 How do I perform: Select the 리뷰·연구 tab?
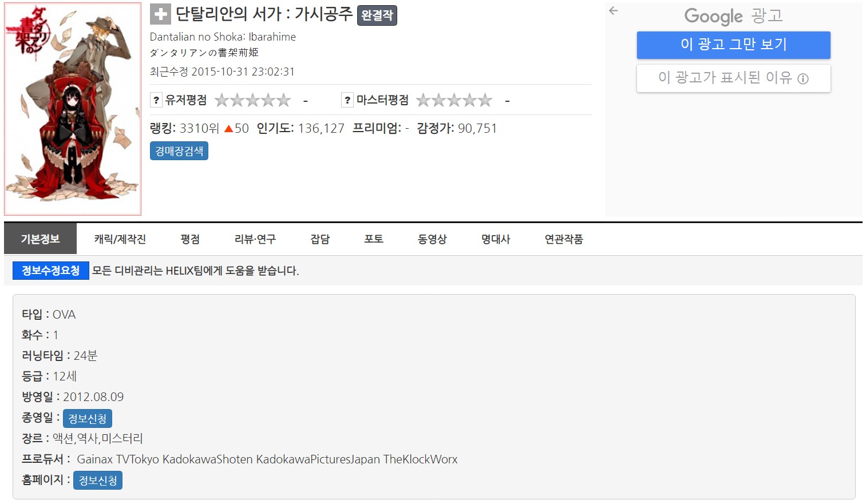point(255,239)
